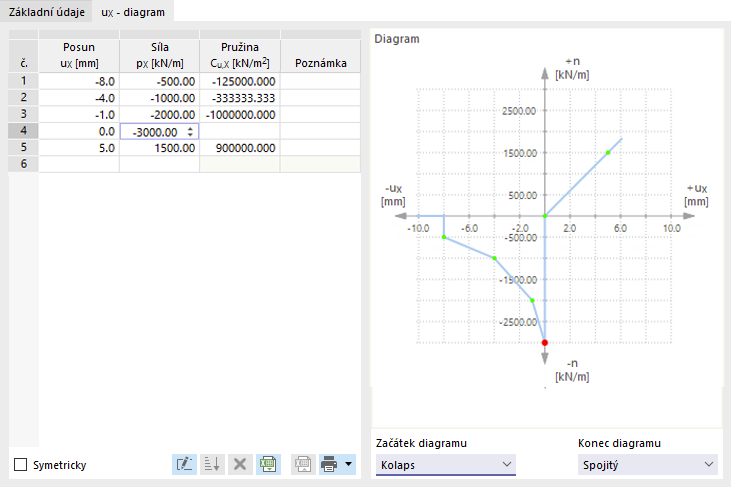
Task: Click the red point on the diagram
Action: coord(545,343)
